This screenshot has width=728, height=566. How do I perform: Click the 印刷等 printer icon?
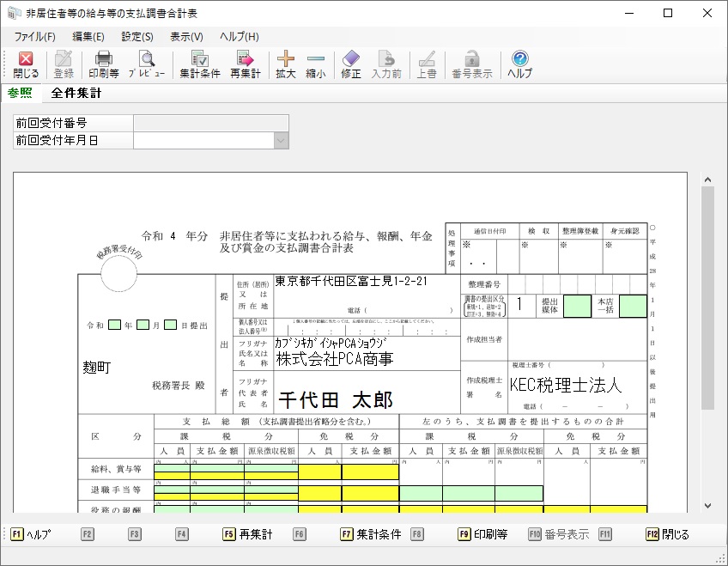coord(103,64)
